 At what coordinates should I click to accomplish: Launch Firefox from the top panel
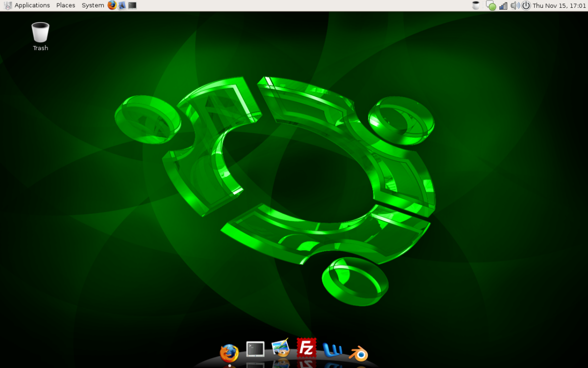pyautogui.click(x=112, y=5)
